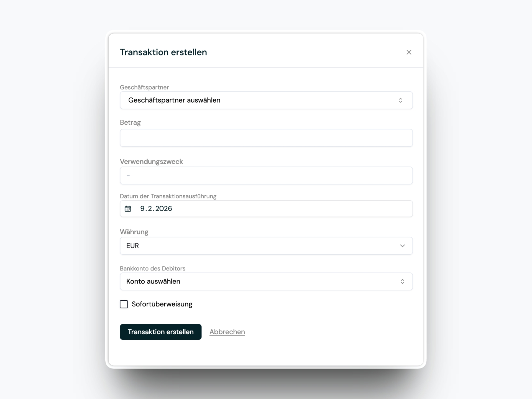This screenshot has width=532, height=399.
Task: Focus the Datum der Transaktionsausführung field
Action: (266, 209)
